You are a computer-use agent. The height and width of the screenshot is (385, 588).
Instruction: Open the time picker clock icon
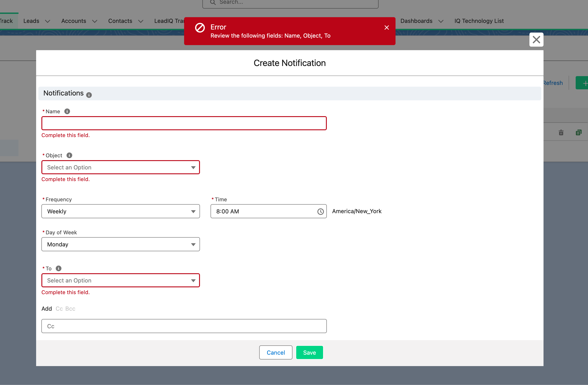(x=320, y=211)
